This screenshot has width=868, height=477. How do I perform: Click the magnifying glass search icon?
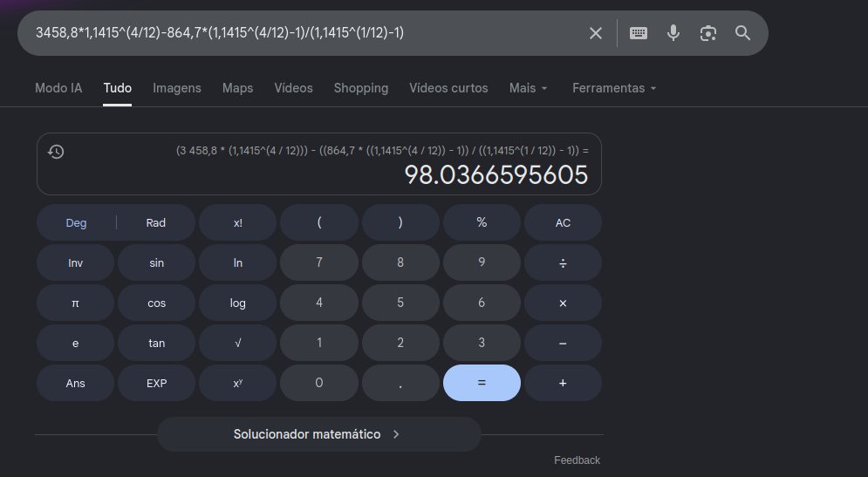743,33
